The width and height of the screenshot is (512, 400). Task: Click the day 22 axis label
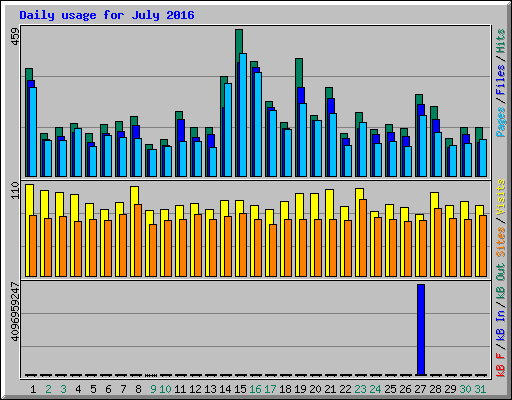tap(345, 389)
